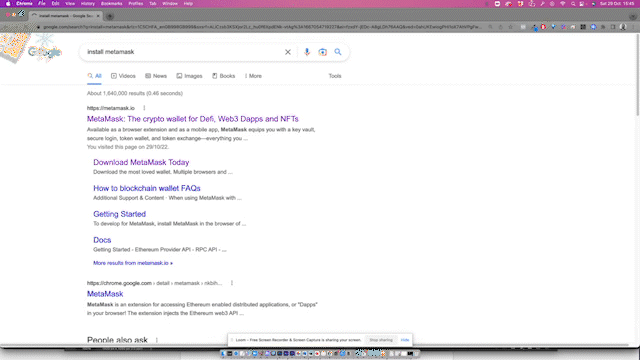The height and width of the screenshot is (360, 640).
Task: Open the Profiles menu
Action: [136, 4]
